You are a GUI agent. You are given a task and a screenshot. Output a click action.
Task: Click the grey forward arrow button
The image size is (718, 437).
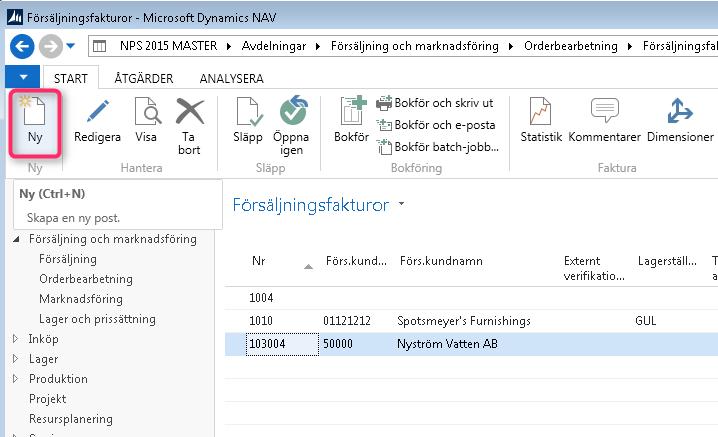tap(50, 46)
